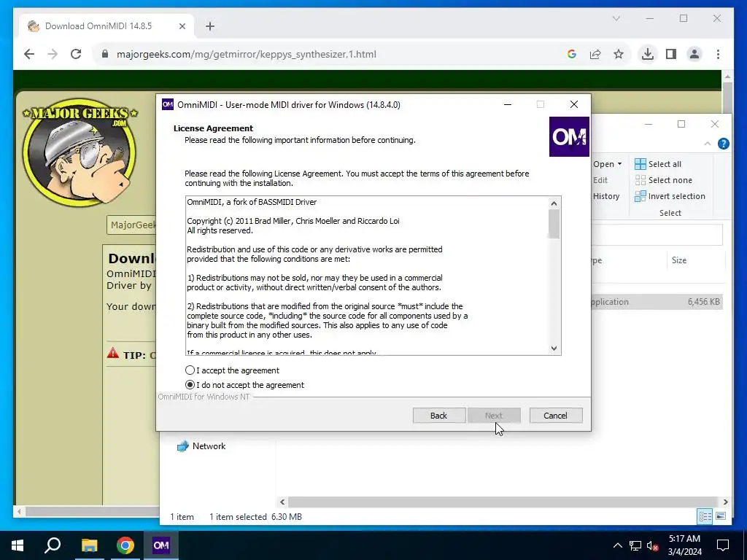Click the Back button in installer
Viewport: 747px width, 560px height.
[438, 415]
